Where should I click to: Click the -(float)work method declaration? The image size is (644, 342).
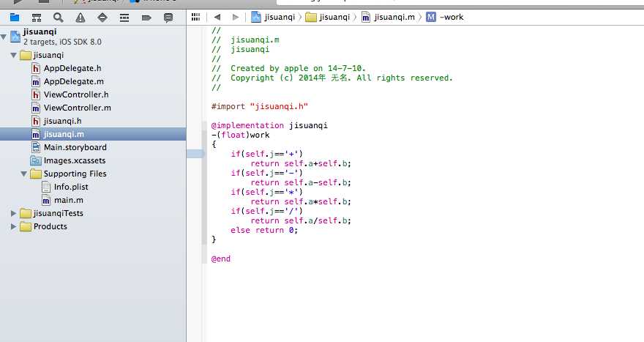tap(241, 135)
